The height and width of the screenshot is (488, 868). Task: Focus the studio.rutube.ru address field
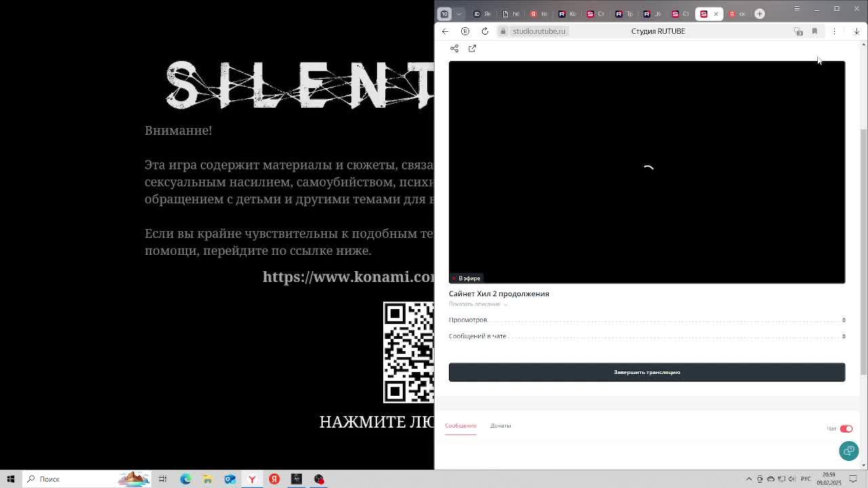coord(539,31)
